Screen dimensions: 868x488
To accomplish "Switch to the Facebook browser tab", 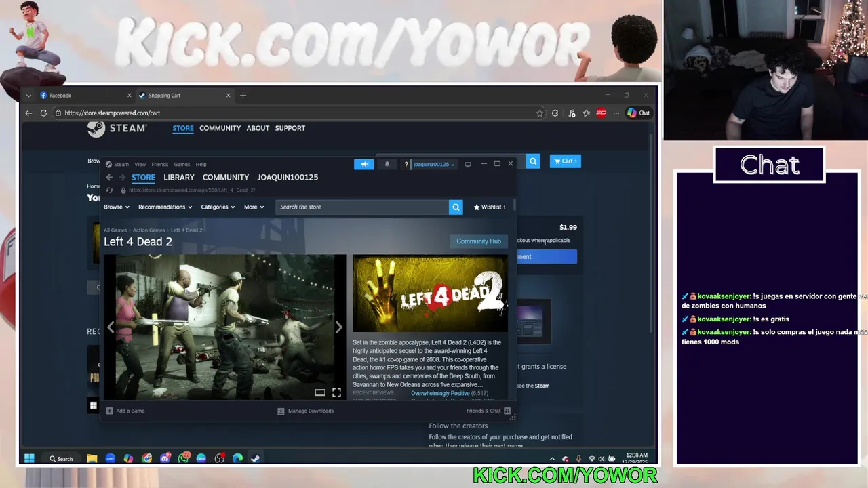I will click(85, 96).
